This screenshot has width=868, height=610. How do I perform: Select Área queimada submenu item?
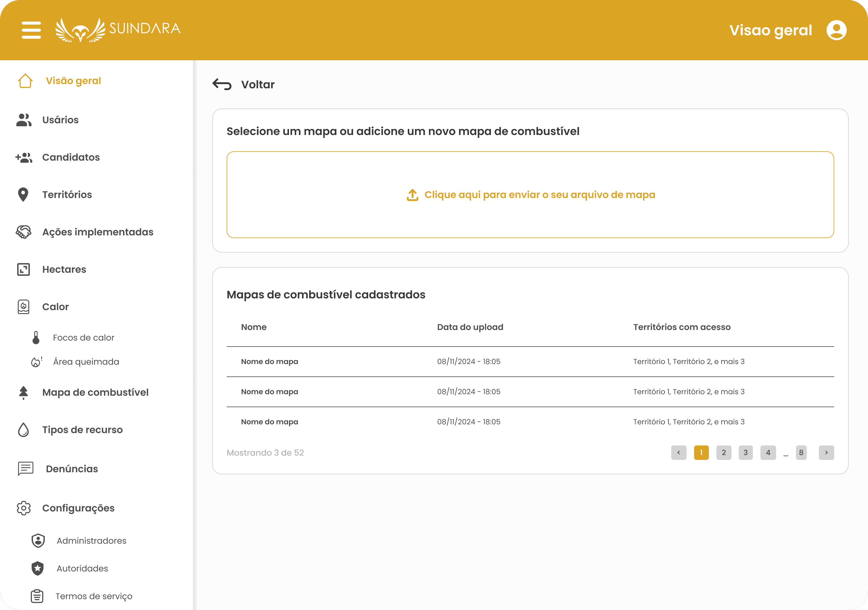[86, 362]
